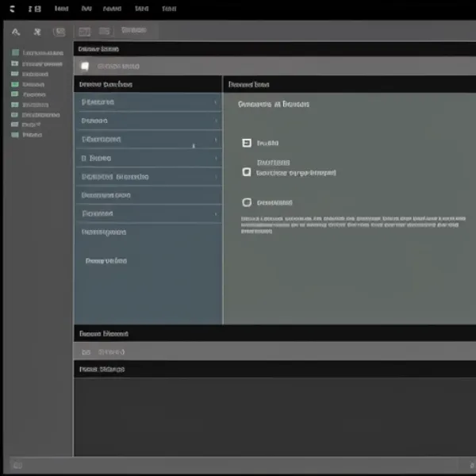The height and width of the screenshot is (476, 476).
Task: Toggle the first checkbox in the right panel
Action: tap(246, 143)
